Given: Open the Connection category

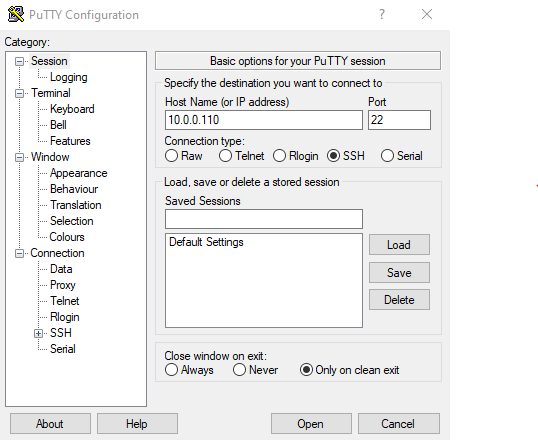Looking at the screenshot, I should pyautogui.click(x=57, y=253).
